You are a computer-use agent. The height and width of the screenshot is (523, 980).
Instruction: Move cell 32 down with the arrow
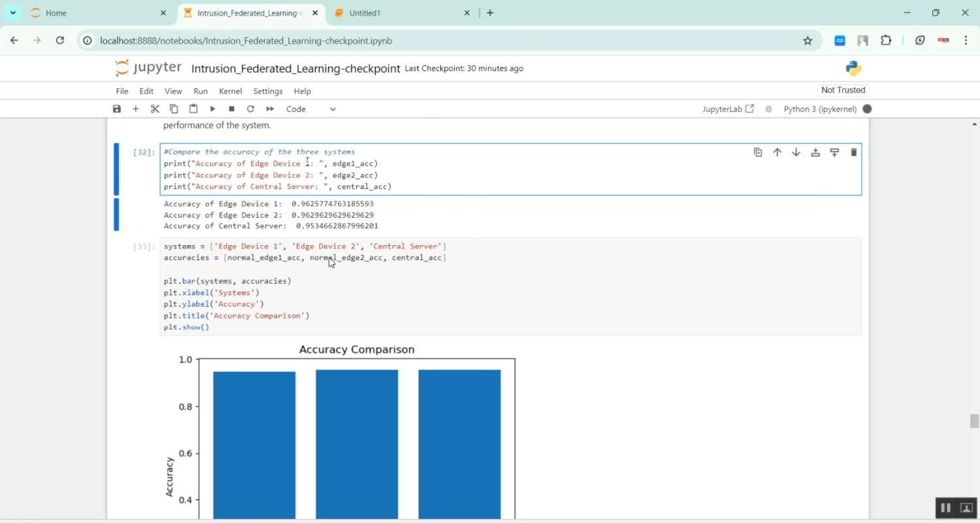coord(796,152)
